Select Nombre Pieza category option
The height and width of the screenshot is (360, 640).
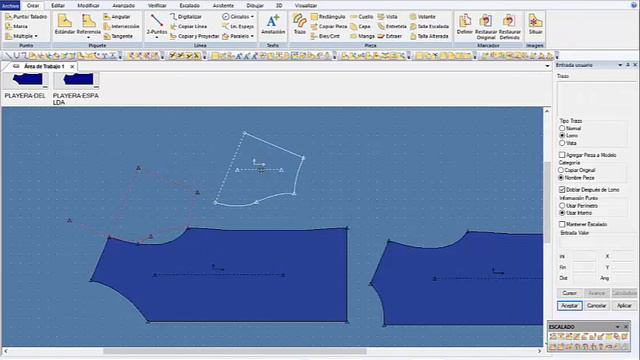tap(561, 178)
